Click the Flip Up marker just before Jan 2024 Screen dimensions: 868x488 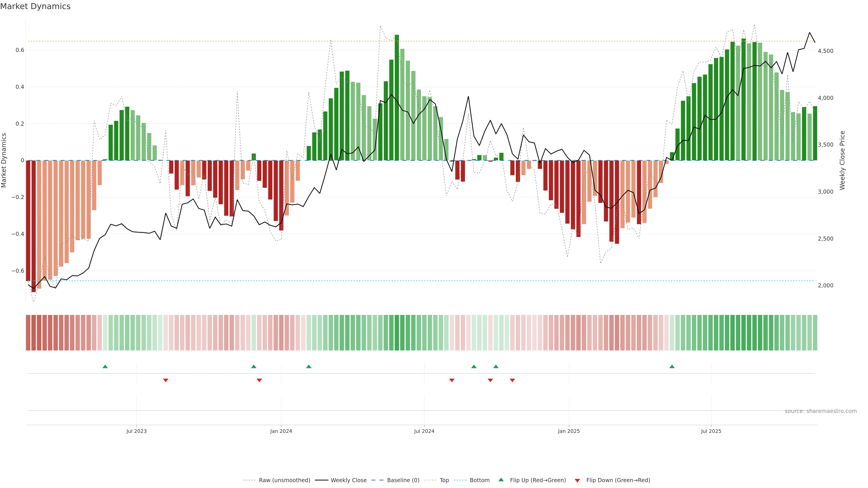254,366
